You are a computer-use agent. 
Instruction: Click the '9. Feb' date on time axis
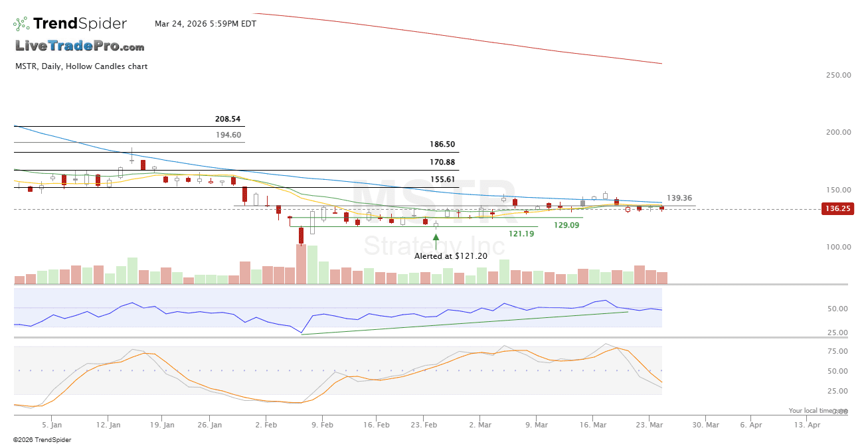point(322,425)
